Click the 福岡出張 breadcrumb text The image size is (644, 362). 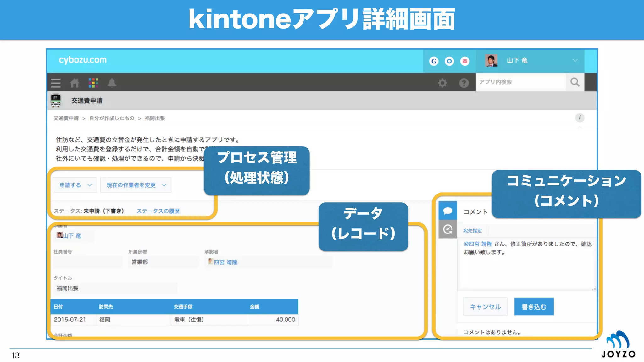pyautogui.click(x=155, y=118)
